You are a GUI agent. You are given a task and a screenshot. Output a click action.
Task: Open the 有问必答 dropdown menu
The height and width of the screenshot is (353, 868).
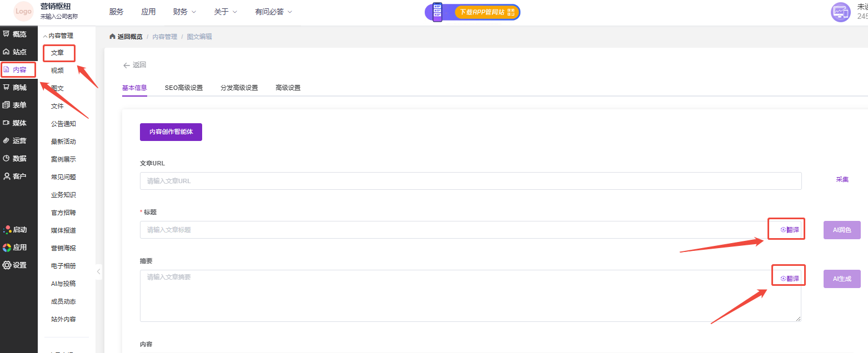click(273, 12)
